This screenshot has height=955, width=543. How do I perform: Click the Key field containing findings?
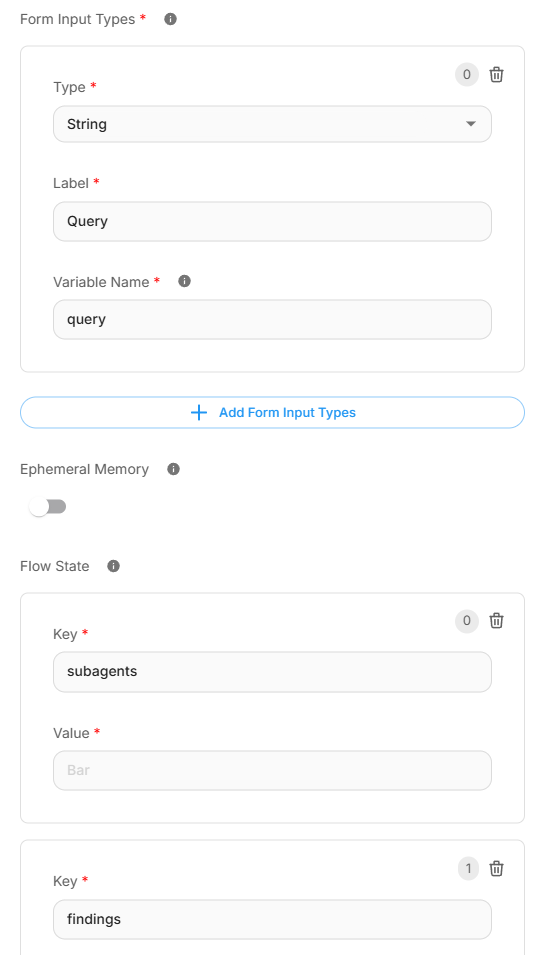click(x=272, y=919)
